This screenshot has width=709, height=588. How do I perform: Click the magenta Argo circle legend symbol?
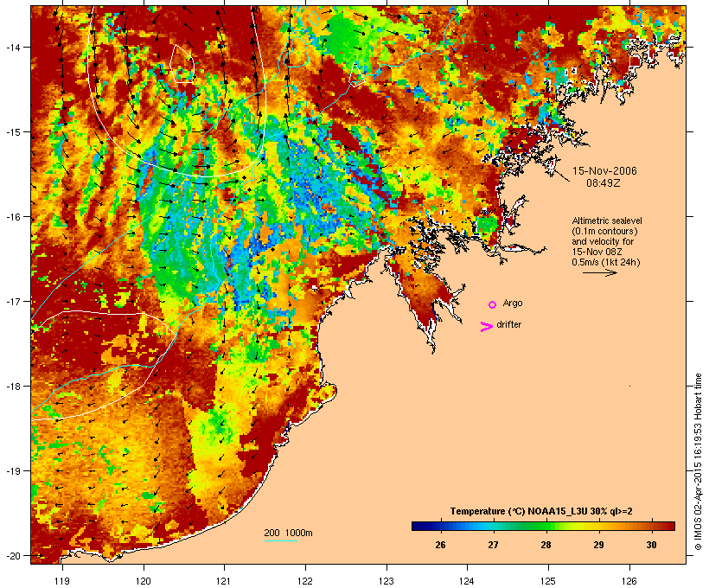point(493,304)
